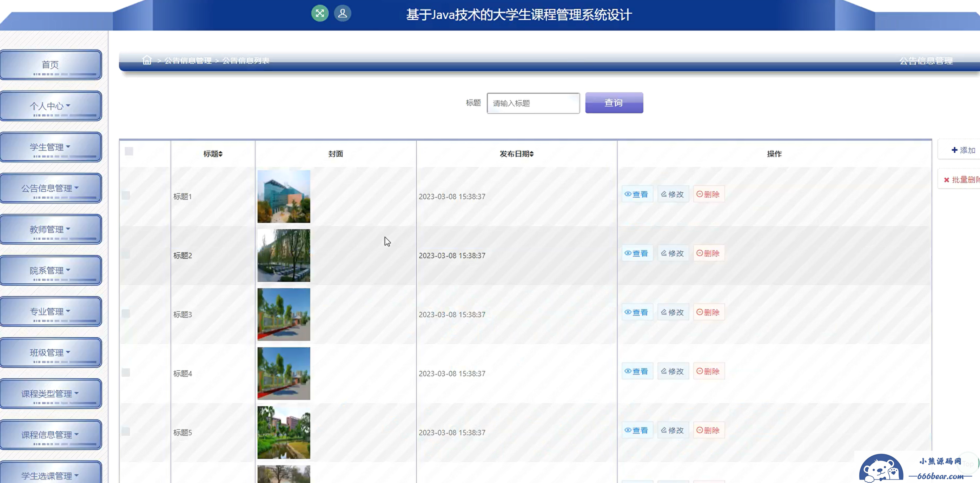This screenshot has height=483, width=980.
Task: Check the checkbox for 标题2 row
Action: (126, 254)
